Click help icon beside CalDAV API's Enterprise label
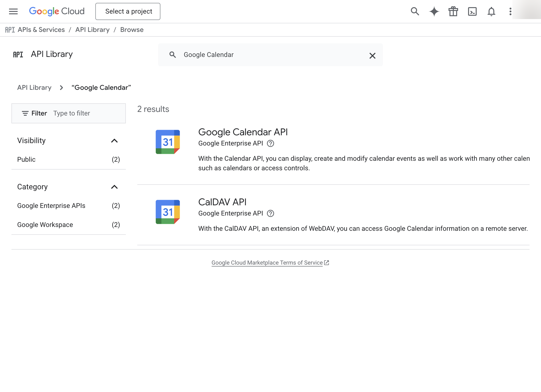The image size is (541, 392). point(270,214)
